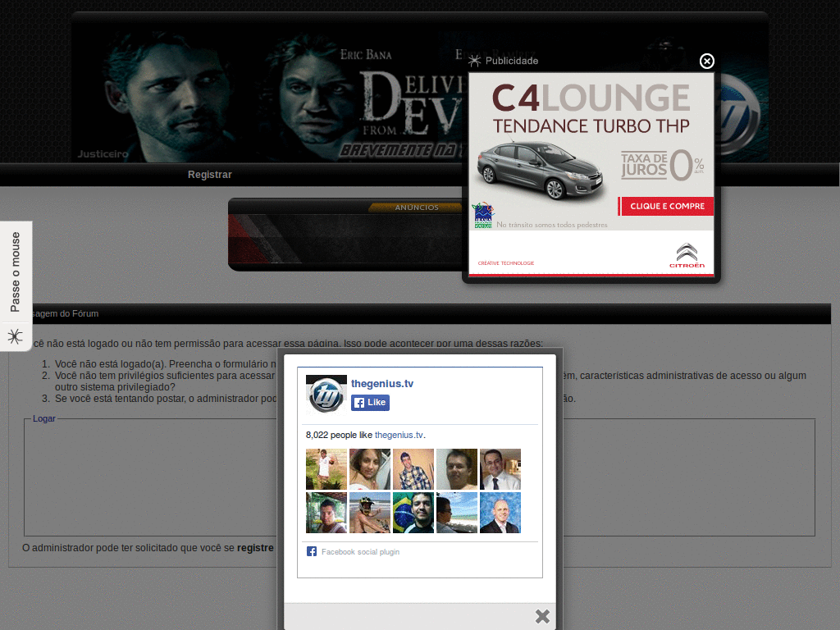The width and height of the screenshot is (840, 630).
Task: Click the Citroën logo in the ad
Action: 687,256
